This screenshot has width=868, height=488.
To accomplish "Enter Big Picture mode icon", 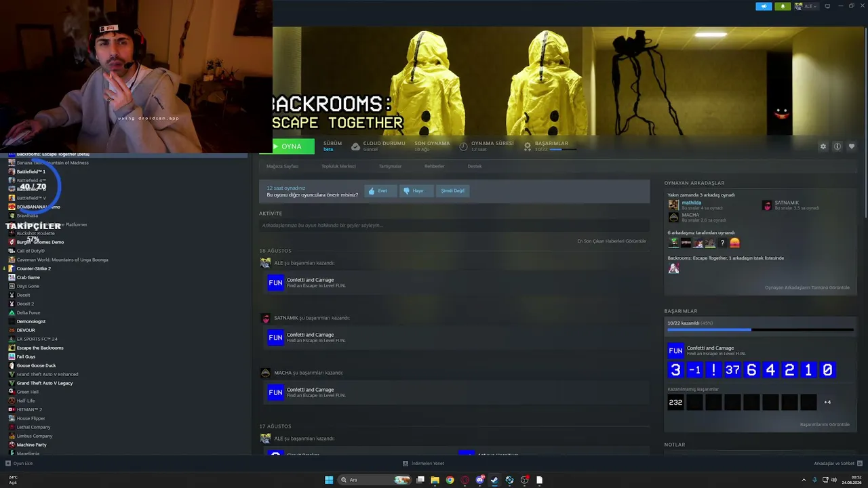I will pos(827,6).
